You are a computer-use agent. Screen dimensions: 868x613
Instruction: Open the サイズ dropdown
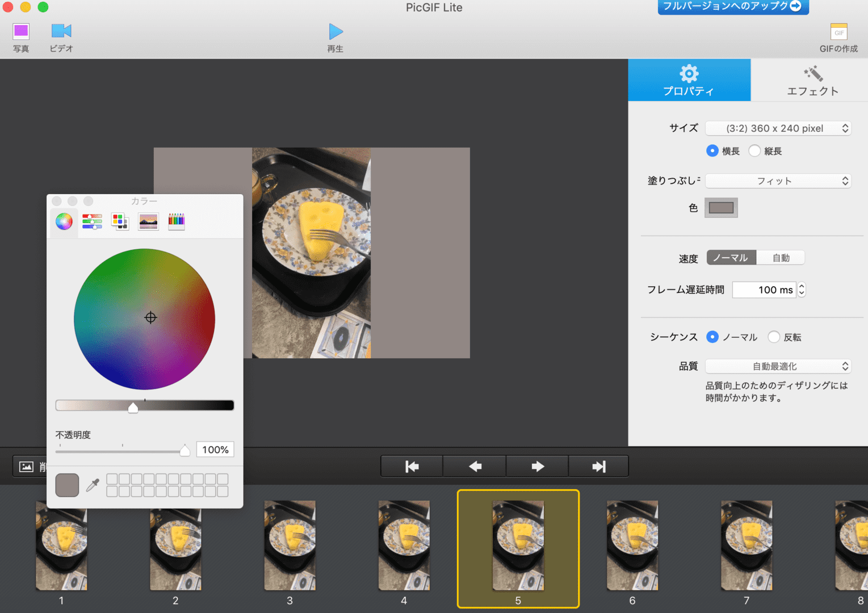coord(778,128)
